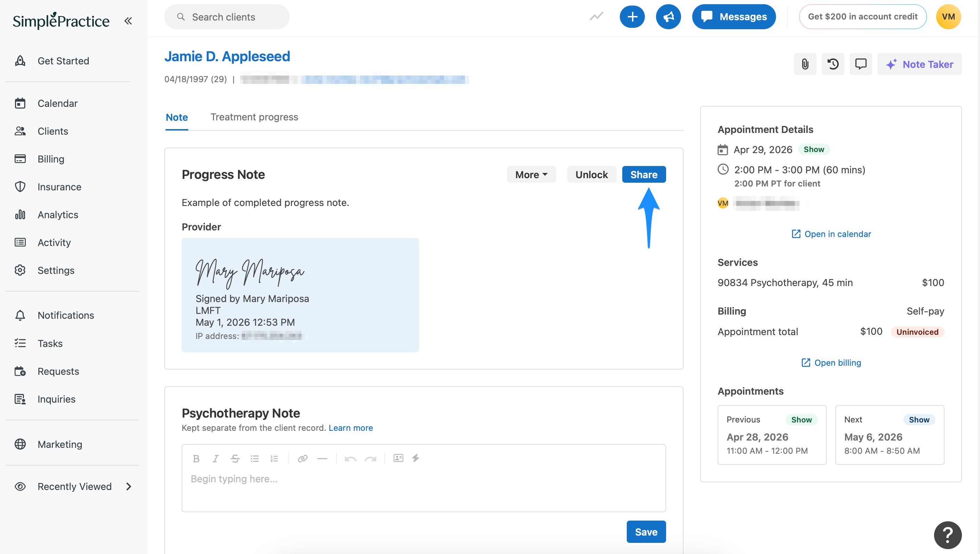Click the megaphone announcements icon

[x=668, y=17]
